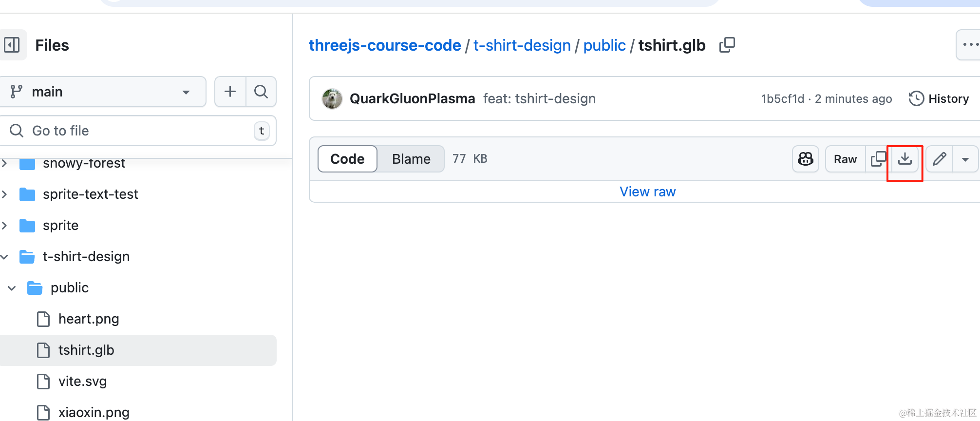The width and height of the screenshot is (980, 421).
Task: Click the Raw button
Action: click(x=845, y=159)
